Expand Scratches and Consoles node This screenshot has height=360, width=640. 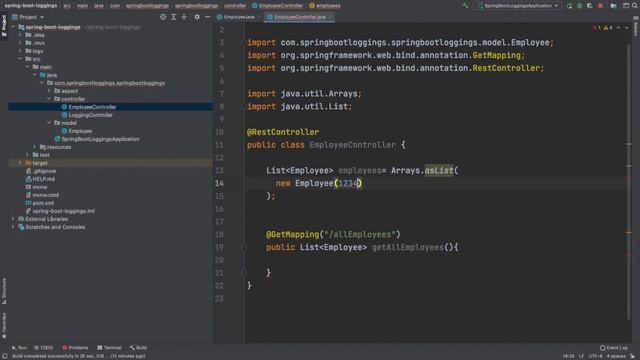[x=13, y=227]
